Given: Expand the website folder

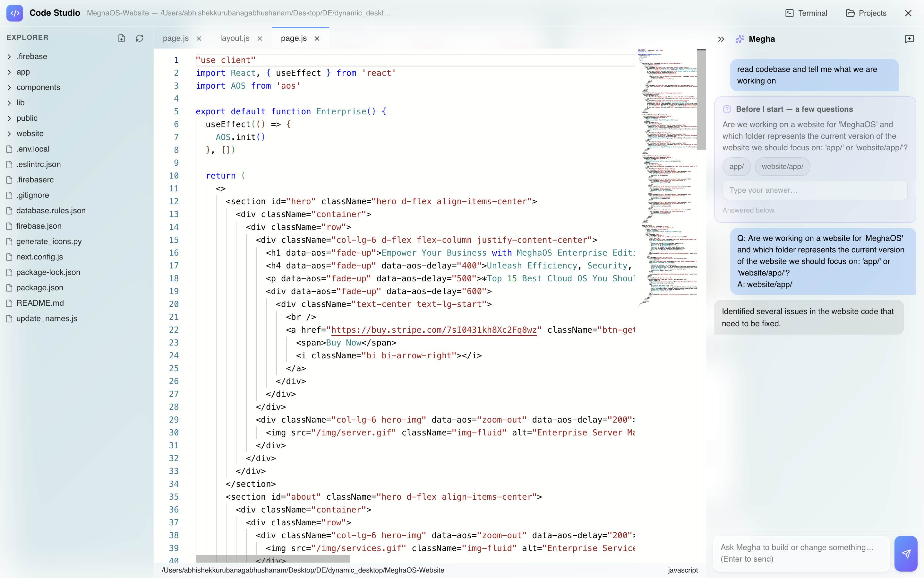Looking at the screenshot, I should click(x=76, y=133).
